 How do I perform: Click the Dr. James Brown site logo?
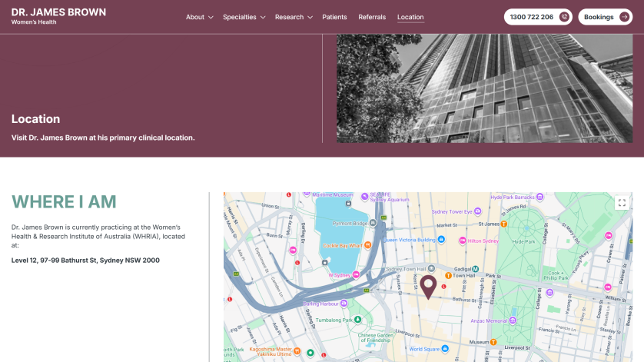click(58, 15)
